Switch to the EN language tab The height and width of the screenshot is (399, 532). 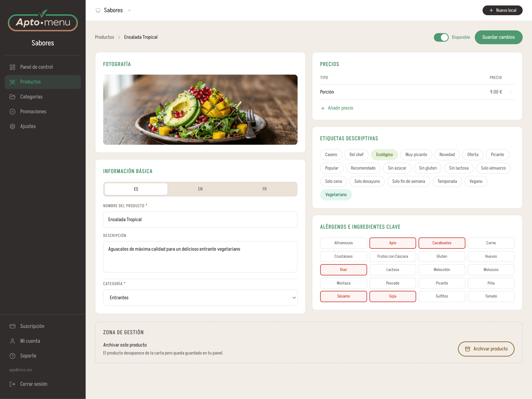[x=200, y=189]
